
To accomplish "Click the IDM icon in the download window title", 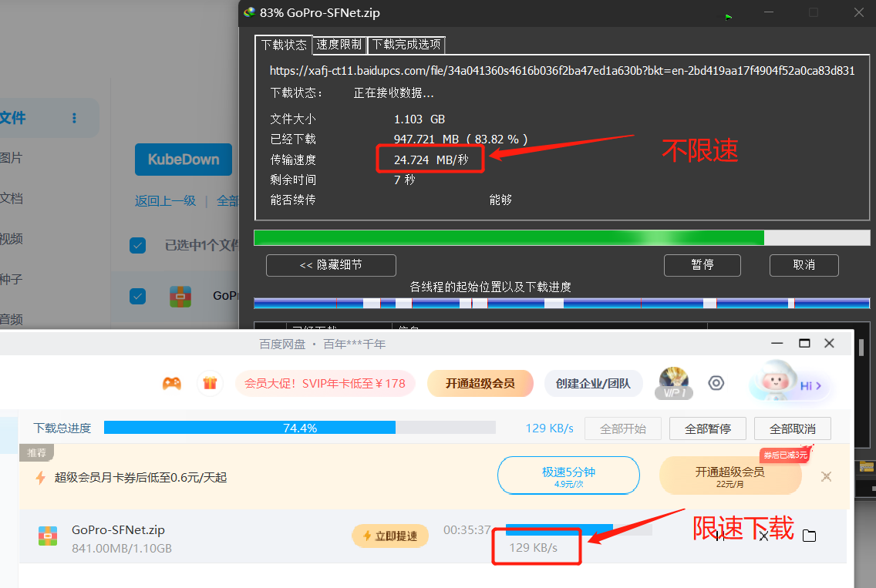I will [x=250, y=12].
